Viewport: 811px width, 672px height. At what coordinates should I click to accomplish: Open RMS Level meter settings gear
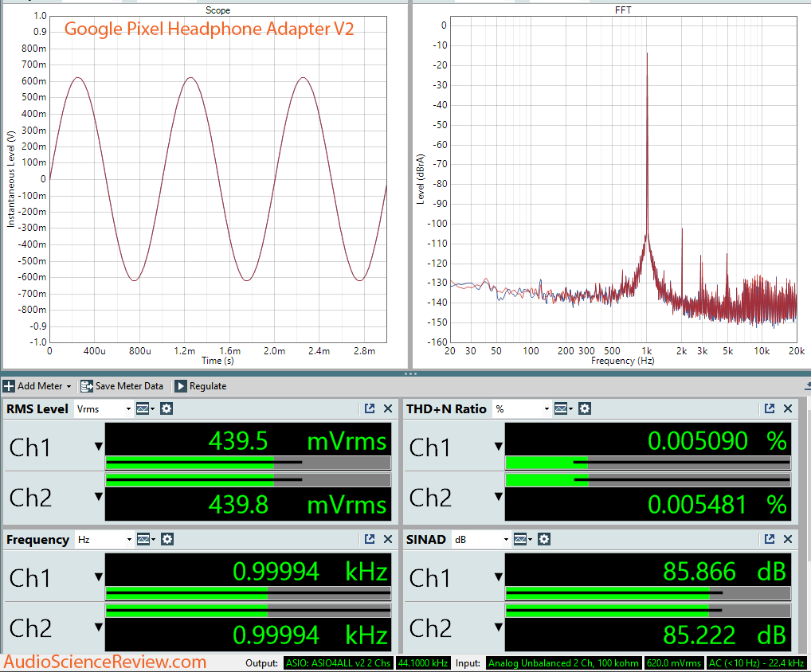166,409
